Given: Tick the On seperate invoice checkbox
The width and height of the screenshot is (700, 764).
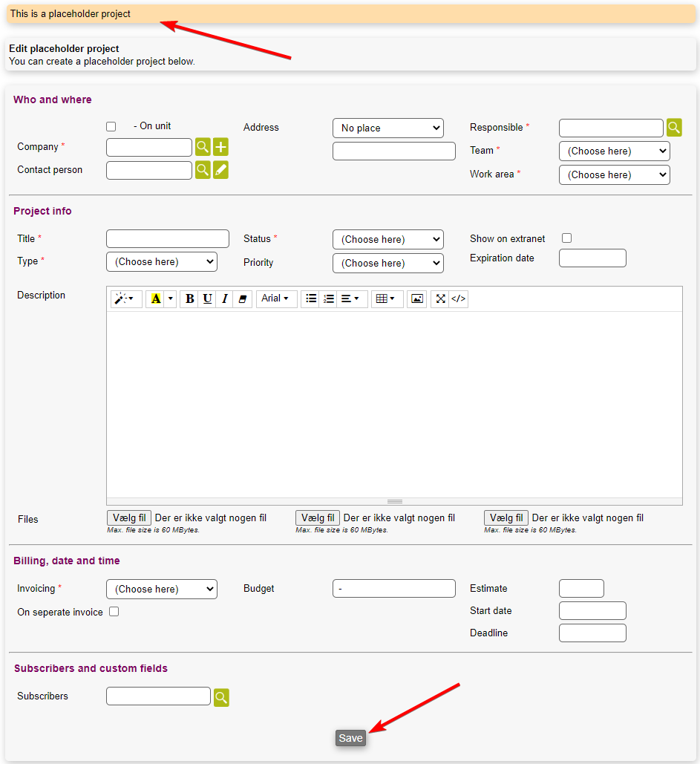Looking at the screenshot, I should (114, 612).
